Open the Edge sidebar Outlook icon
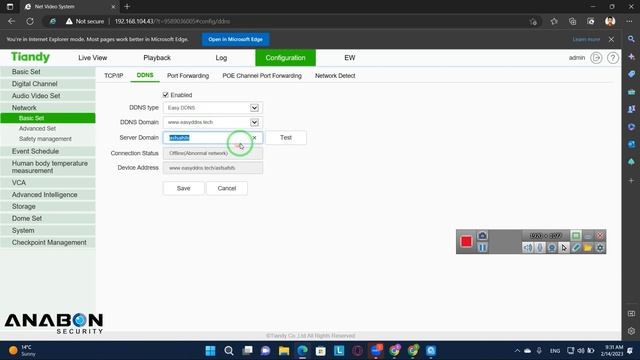Viewport: 640px width, 360px height. point(631,144)
